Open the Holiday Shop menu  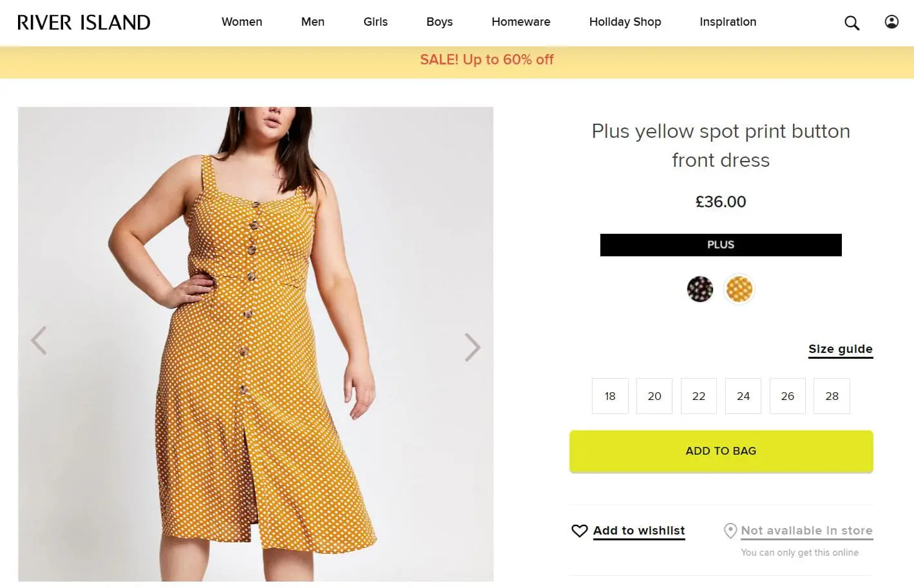click(x=625, y=22)
